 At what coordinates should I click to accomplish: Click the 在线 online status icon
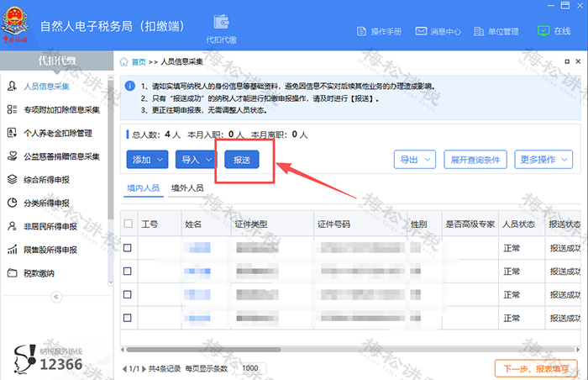(543, 31)
